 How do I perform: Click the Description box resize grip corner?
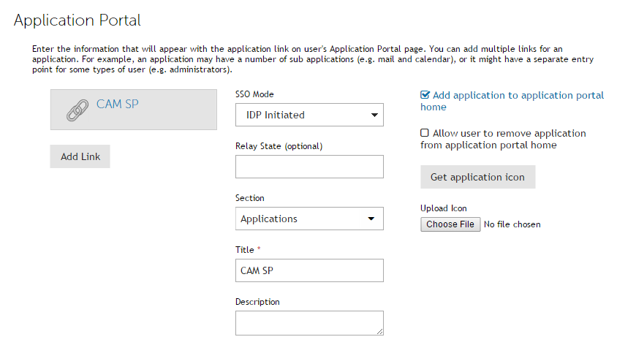click(x=379, y=332)
